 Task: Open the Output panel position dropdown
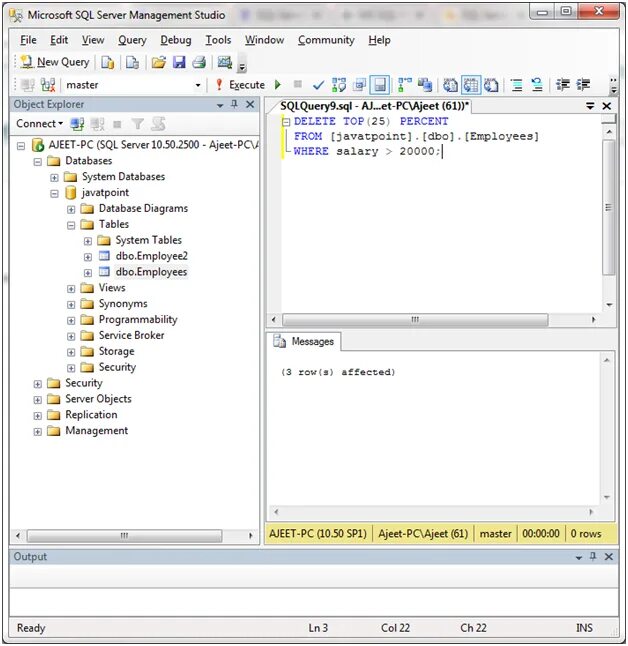tap(579, 557)
